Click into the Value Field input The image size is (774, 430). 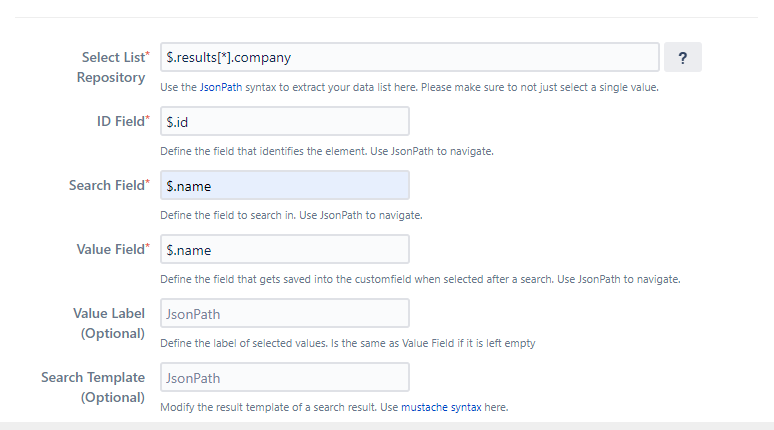click(284, 249)
